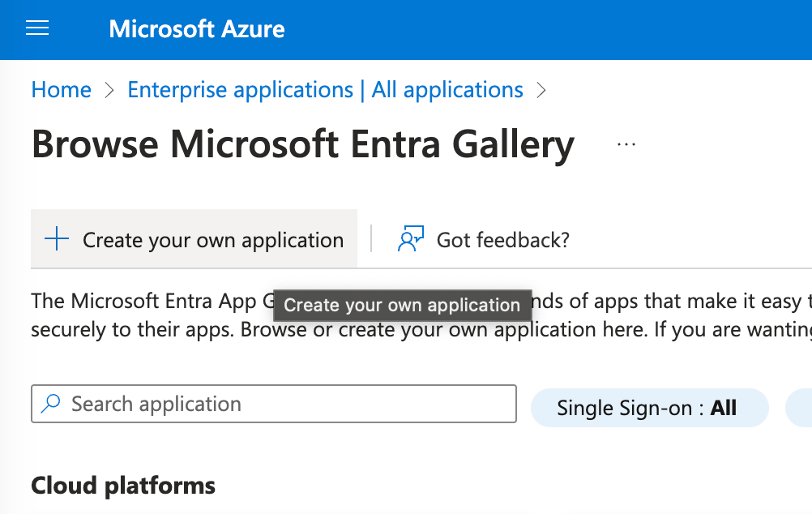The image size is (812, 514).
Task: Click the Microsoft Entra App Gallery description text
Action: [146, 301]
